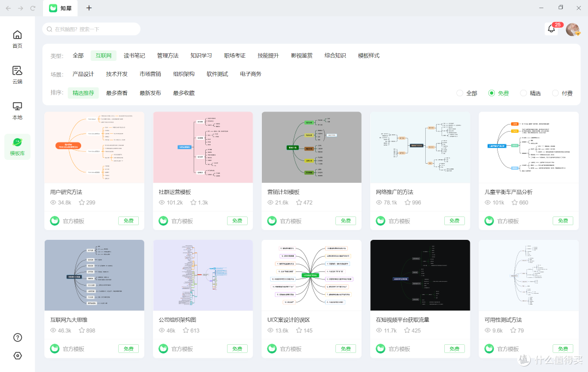Click star icon on 在短视频平台获取流量 card
Screen dimensions: 588x372
coord(407,331)
